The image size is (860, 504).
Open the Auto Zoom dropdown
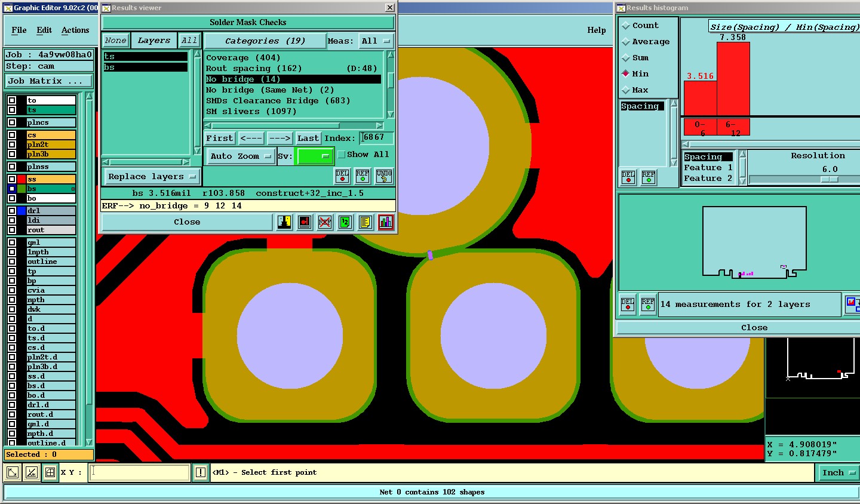241,156
